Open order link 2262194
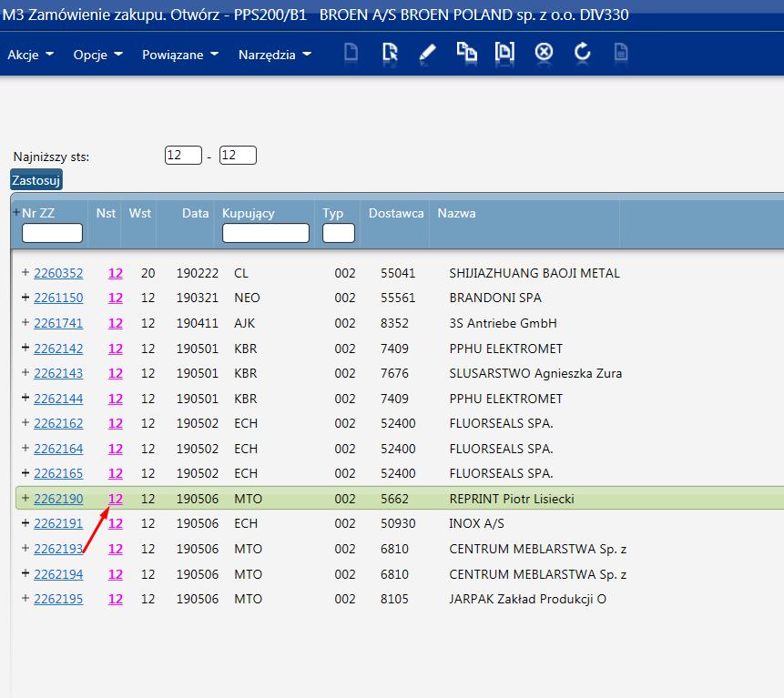 pos(58,574)
